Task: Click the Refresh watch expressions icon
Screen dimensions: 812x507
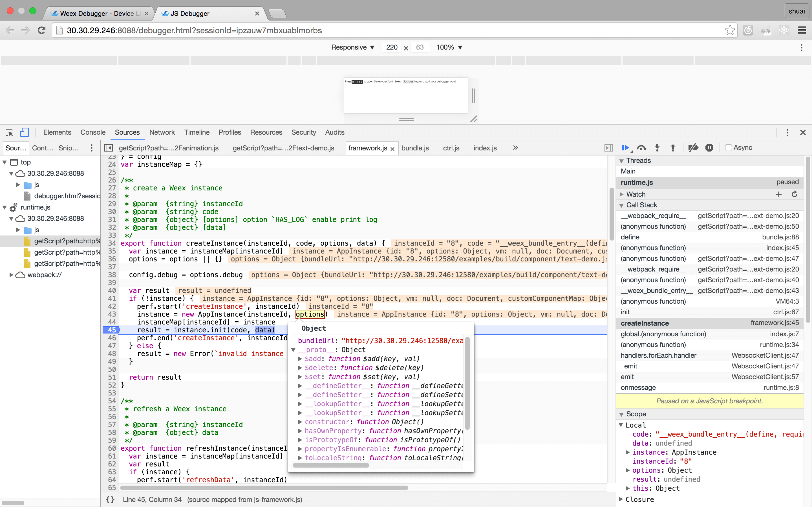Action: tap(794, 194)
